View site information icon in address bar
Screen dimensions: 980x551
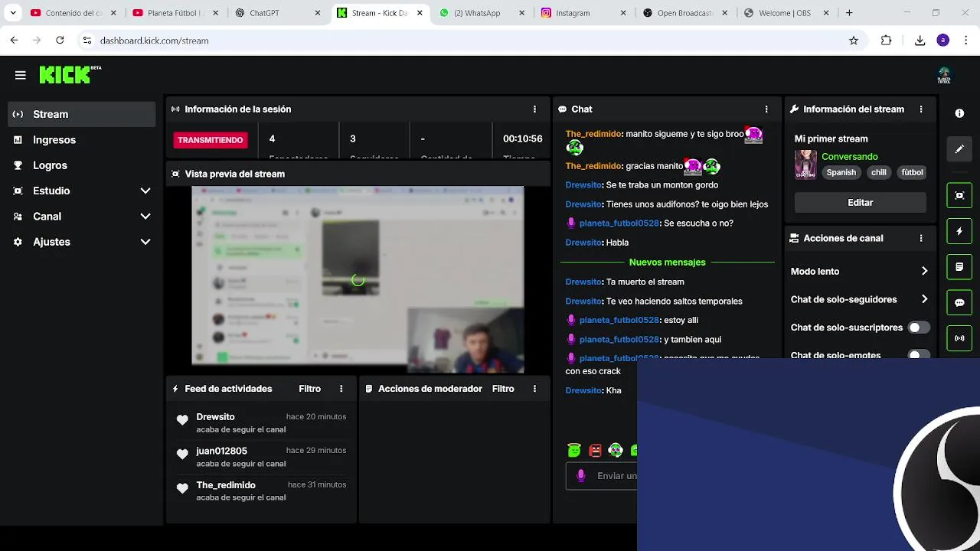click(87, 41)
